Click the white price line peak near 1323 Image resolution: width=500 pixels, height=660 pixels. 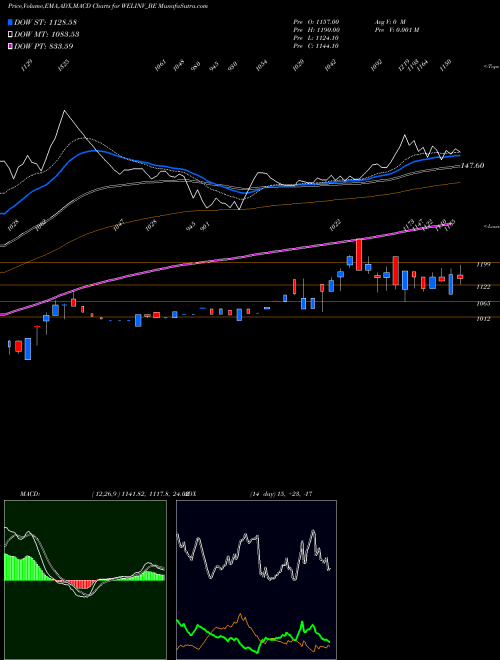(x=64, y=111)
